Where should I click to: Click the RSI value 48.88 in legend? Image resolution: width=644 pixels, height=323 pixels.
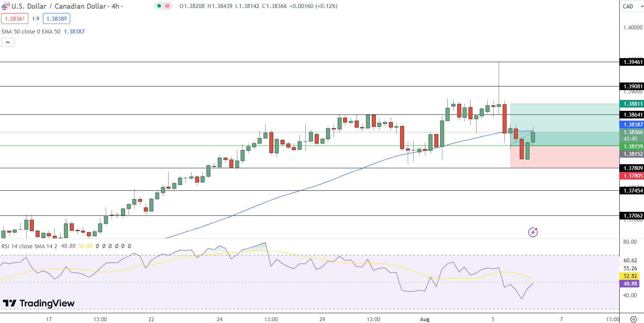[68, 246]
